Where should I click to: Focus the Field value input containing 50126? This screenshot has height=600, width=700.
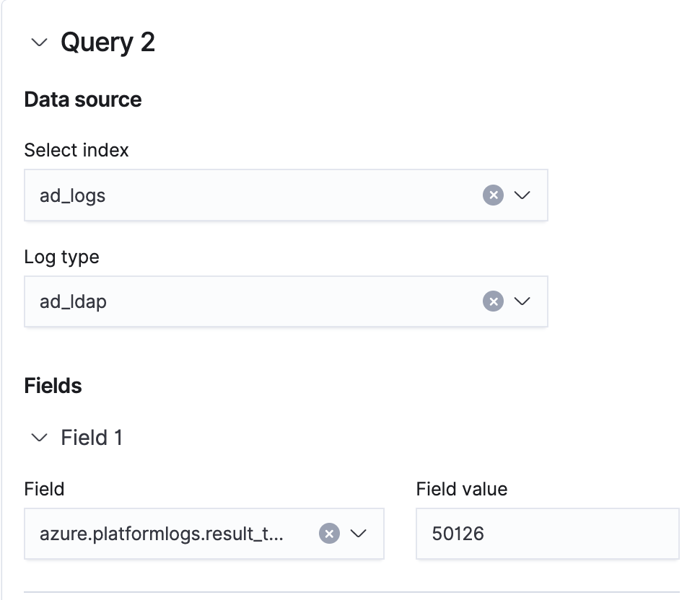[x=547, y=534]
